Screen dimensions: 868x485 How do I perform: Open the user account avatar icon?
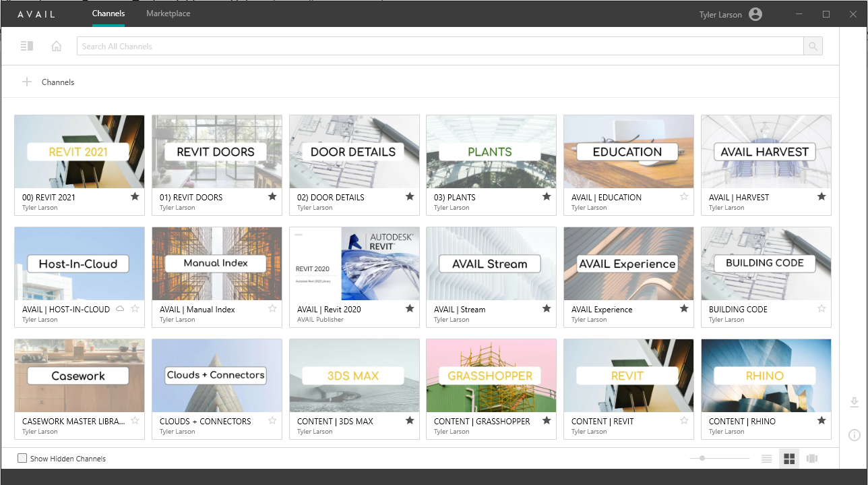point(755,14)
